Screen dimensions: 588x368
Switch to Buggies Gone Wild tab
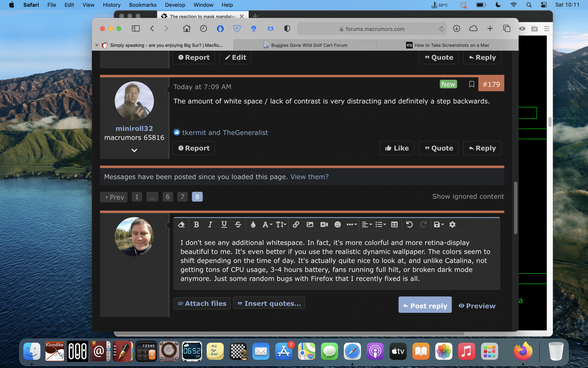pos(305,45)
